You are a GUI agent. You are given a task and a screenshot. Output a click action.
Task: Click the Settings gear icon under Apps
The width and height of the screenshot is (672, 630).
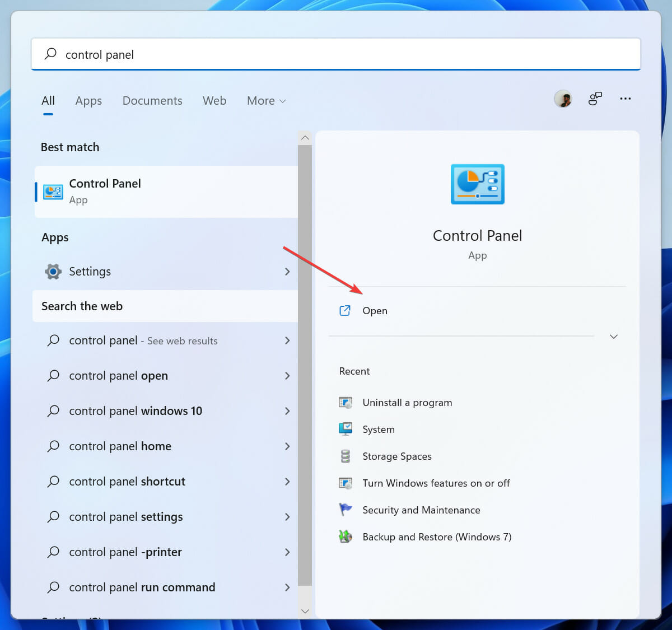(53, 272)
